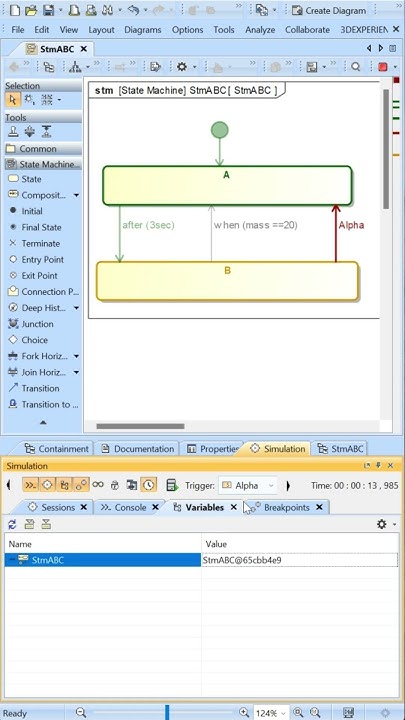Open the Diagrams menu

[143, 29]
